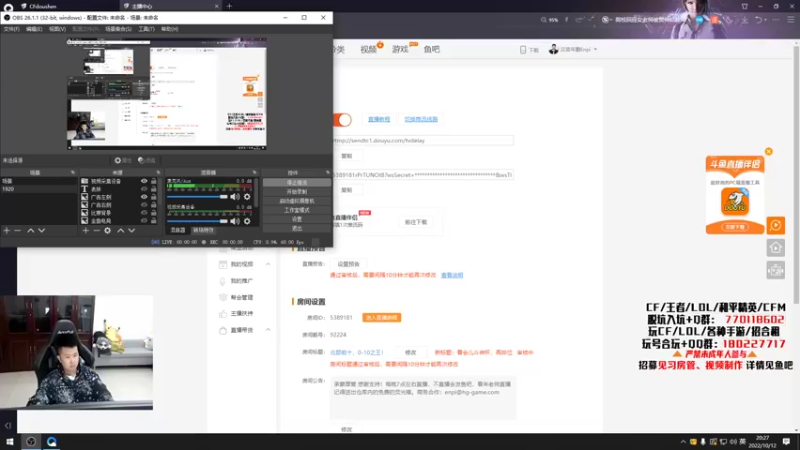Click the 属性 properties gear button above panels
This screenshot has height=450, width=800.
[x=123, y=160]
